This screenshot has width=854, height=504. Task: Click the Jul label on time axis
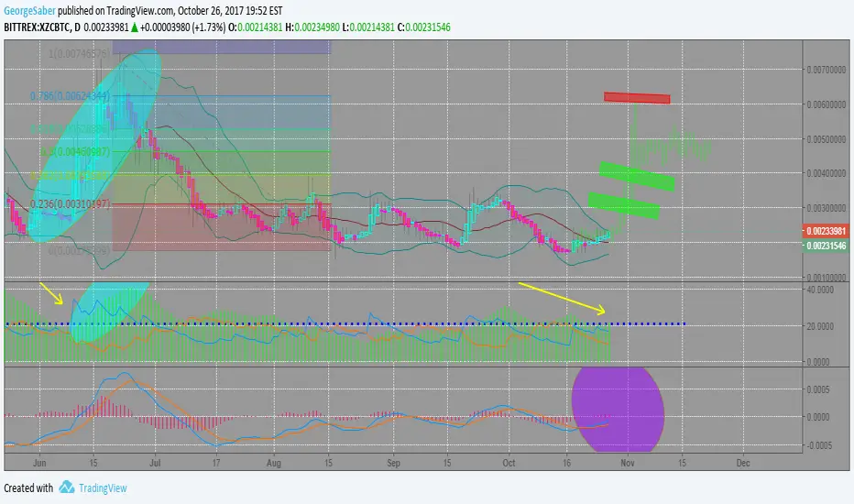[155, 463]
